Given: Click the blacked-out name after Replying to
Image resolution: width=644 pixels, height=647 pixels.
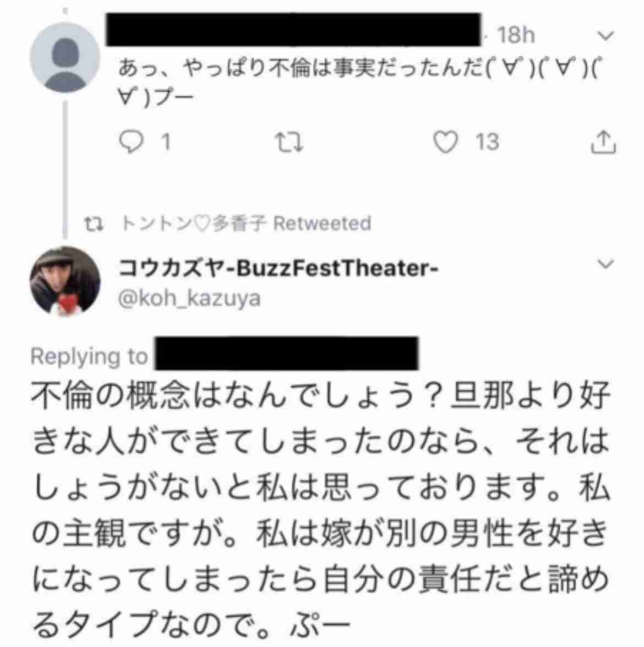Looking at the screenshot, I should (287, 354).
